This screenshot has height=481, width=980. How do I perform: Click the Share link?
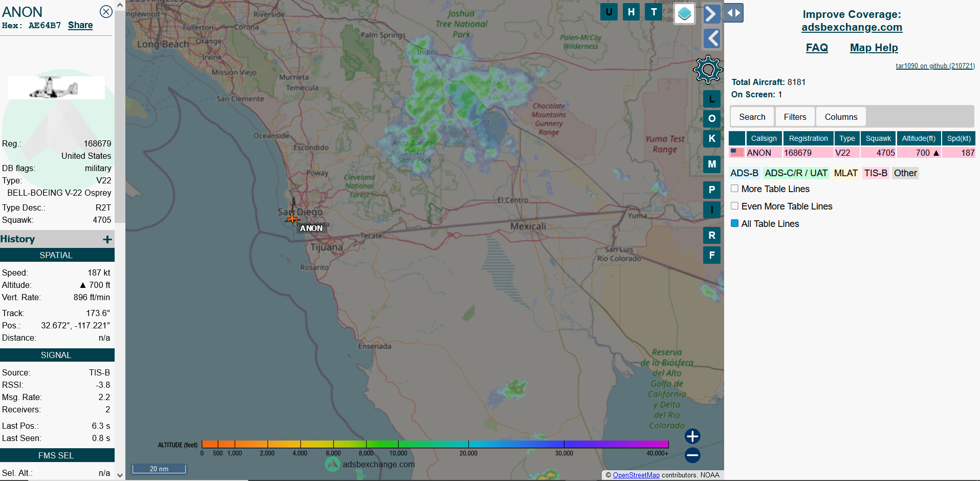point(80,25)
